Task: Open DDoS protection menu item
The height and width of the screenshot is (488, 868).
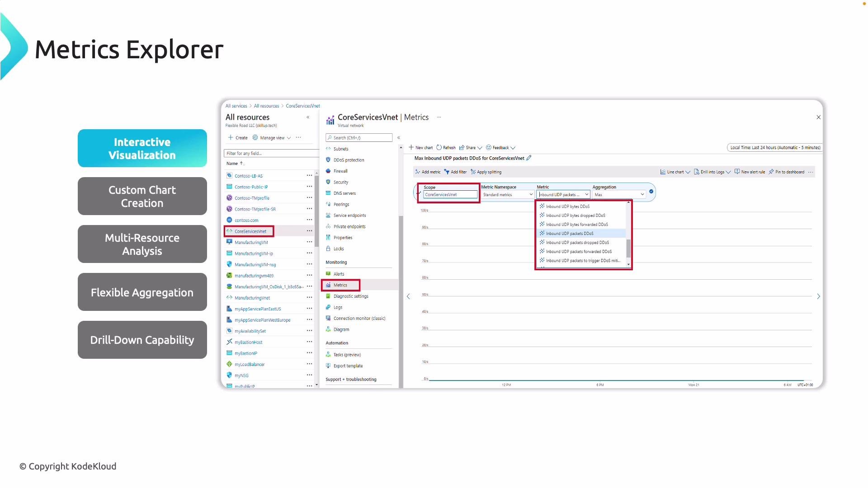Action: [349, 160]
